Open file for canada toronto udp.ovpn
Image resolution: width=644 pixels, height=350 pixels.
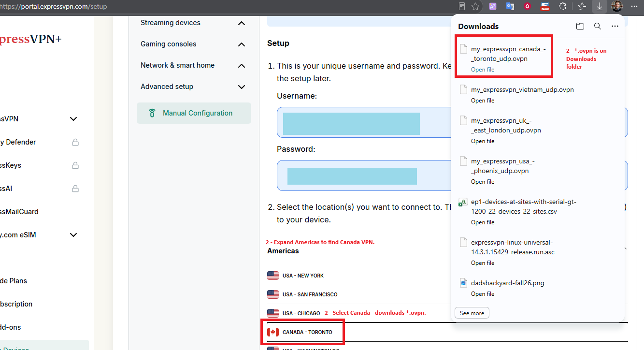tap(483, 70)
